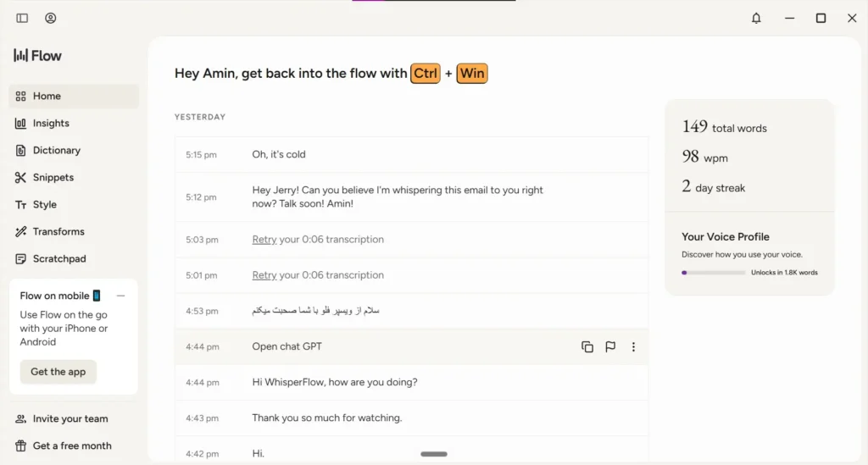Select the 'Oh, it's cold' transcript entry
The image size is (868, 465).
(411, 154)
